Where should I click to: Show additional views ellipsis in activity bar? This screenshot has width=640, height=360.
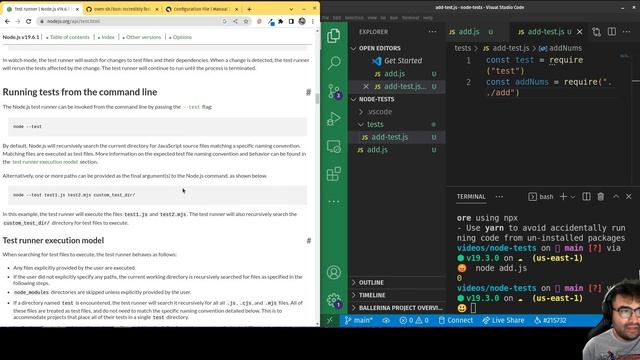click(x=334, y=201)
